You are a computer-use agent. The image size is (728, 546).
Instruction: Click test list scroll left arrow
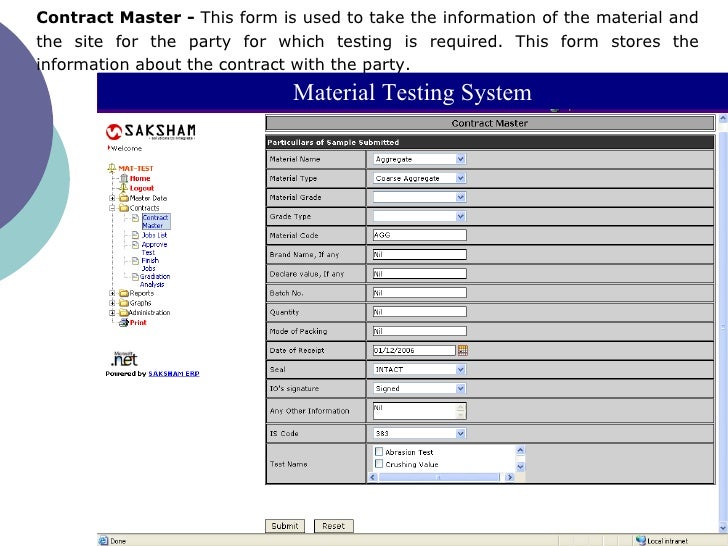click(x=373, y=477)
